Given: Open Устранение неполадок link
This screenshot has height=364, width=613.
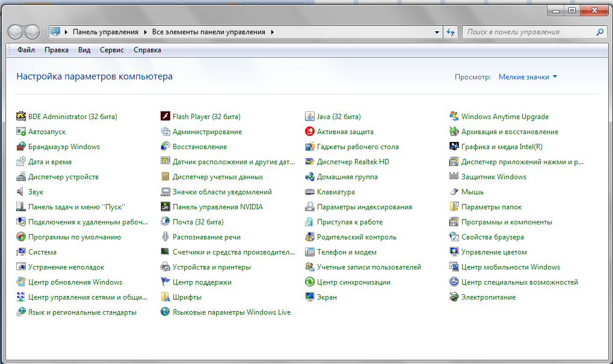Looking at the screenshot, I should [x=66, y=267].
